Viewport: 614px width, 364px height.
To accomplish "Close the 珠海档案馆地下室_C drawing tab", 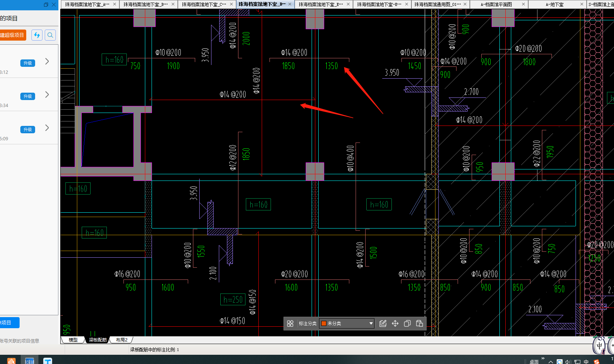I will 231,4.
